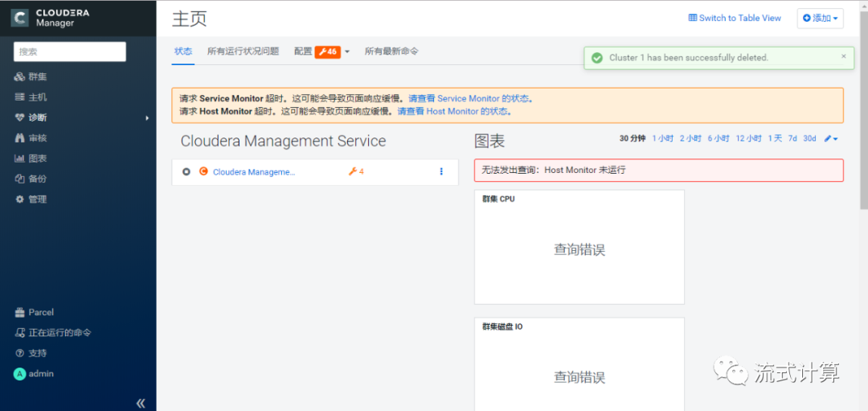
Task: Open the pencil edit dropdown for charts
Action: coord(831,138)
